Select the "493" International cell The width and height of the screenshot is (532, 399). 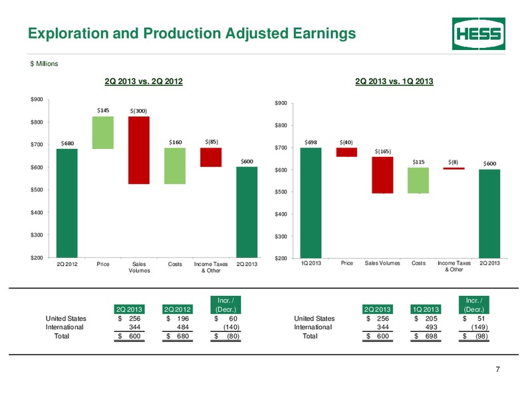pyautogui.click(x=431, y=327)
